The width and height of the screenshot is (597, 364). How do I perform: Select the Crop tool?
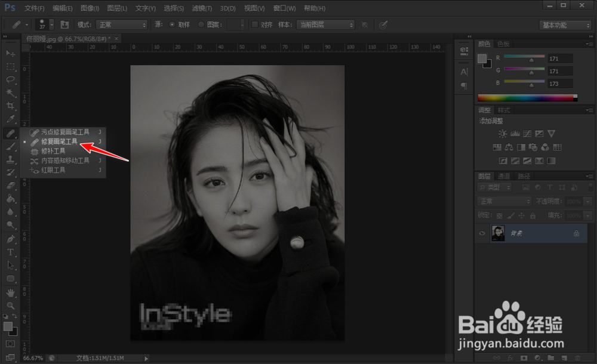pyautogui.click(x=10, y=106)
